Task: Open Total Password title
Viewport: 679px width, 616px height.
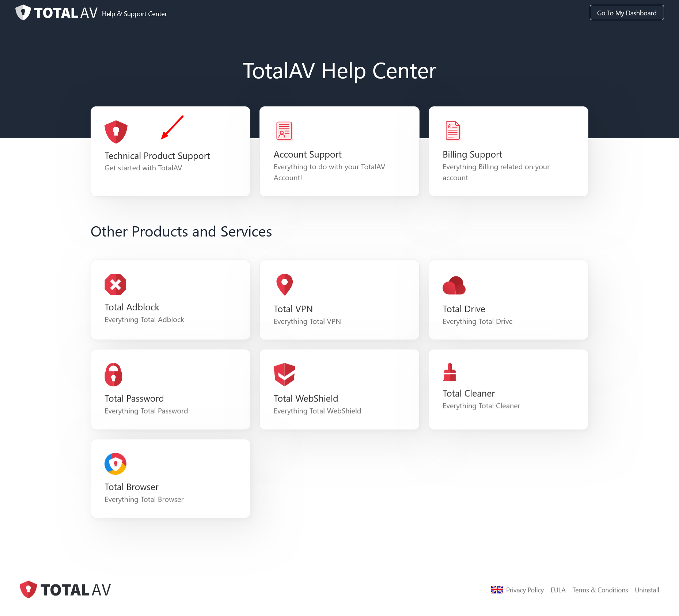Action: point(134,398)
